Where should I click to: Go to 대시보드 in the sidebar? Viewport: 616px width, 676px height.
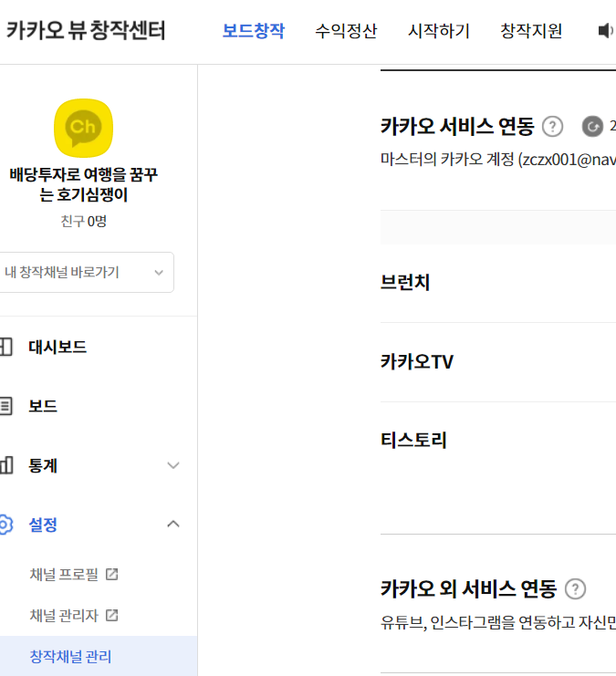click(57, 347)
